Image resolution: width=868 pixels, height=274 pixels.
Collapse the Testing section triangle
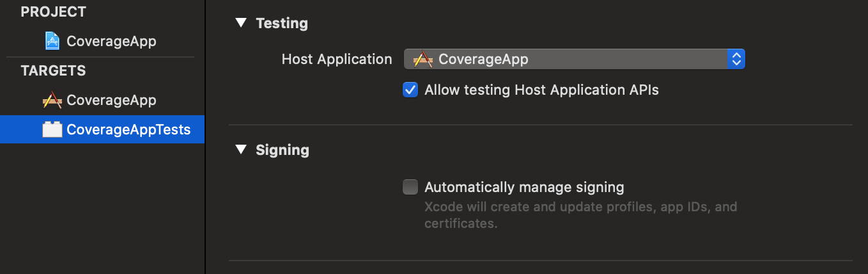(x=240, y=23)
